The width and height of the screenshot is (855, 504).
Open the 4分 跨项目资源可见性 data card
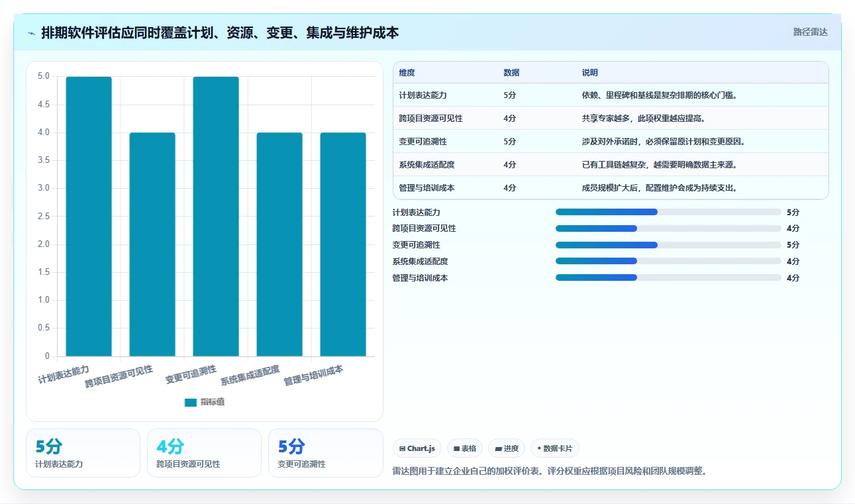[205, 453]
